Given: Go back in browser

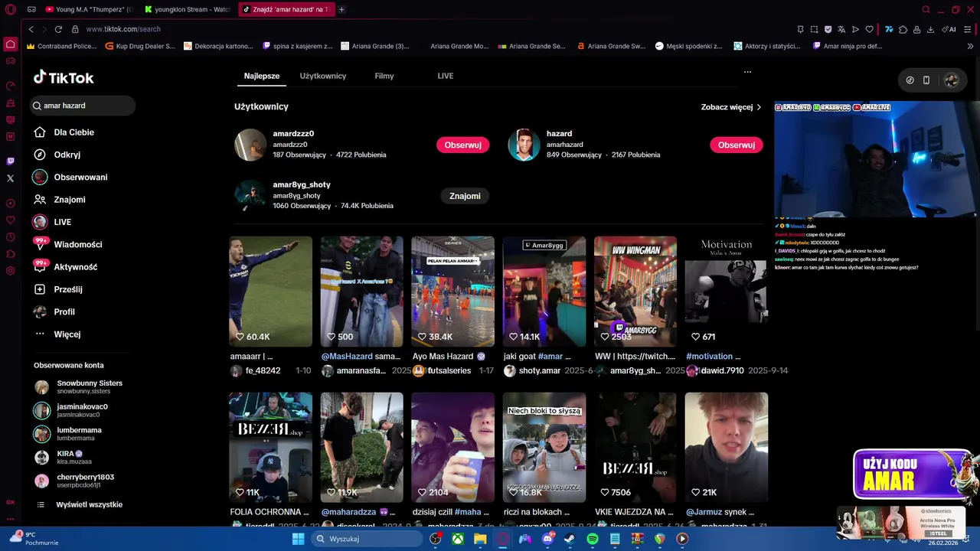Looking at the screenshot, I should point(31,29).
